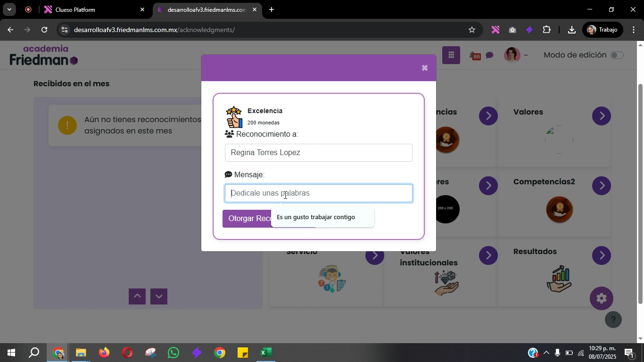Click the browser back arrow
Image resolution: width=644 pixels, height=362 pixels.
(10, 30)
